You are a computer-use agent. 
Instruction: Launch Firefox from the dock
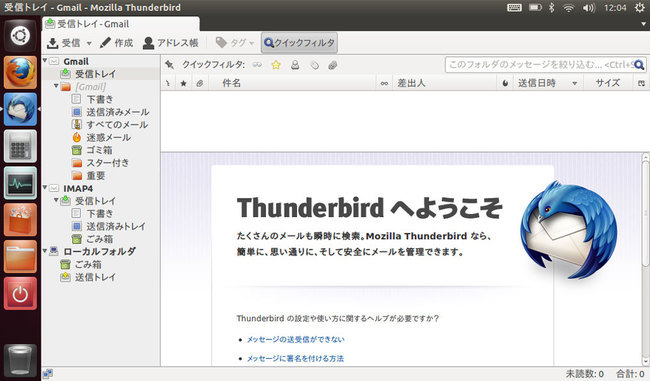point(20,73)
